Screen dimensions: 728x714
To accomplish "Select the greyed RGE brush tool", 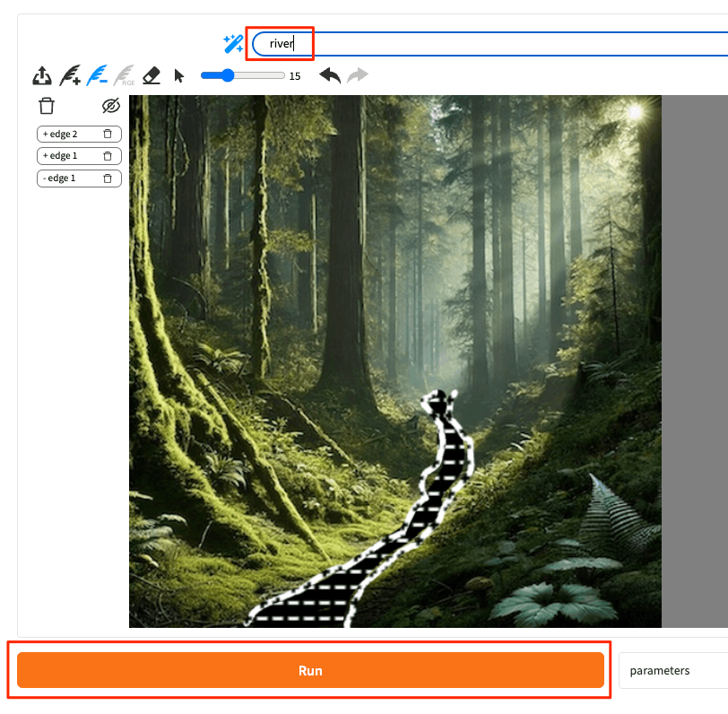I will point(125,75).
